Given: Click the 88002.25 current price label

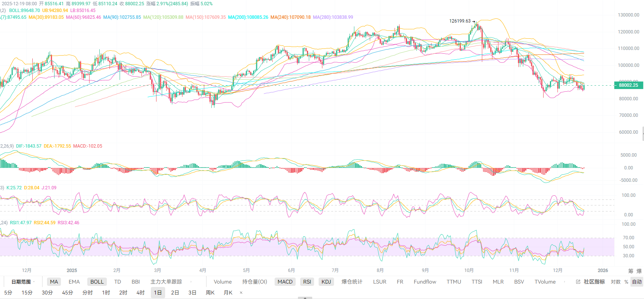Looking at the screenshot, I should [628, 85].
